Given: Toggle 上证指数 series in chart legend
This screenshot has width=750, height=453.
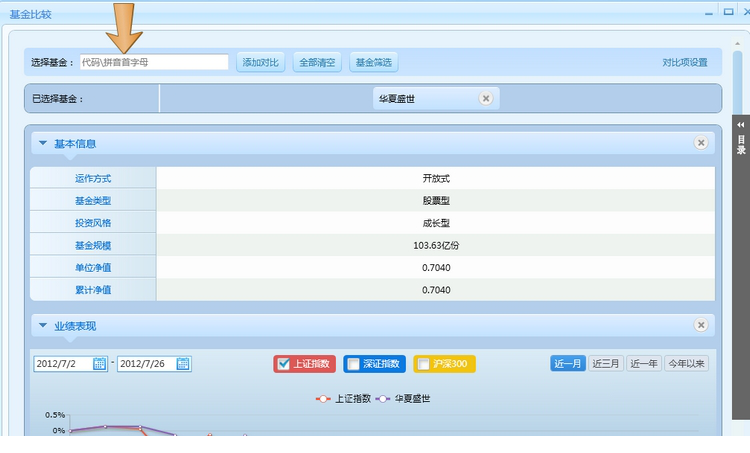Looking at the screenshot, I should pos(343,398).
